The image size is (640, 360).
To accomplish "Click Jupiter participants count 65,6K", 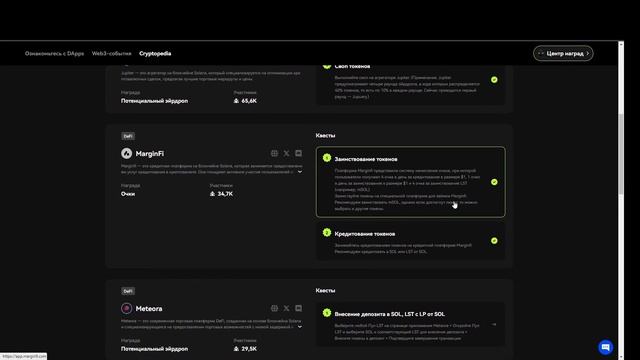I will click(x=245, y=101).
